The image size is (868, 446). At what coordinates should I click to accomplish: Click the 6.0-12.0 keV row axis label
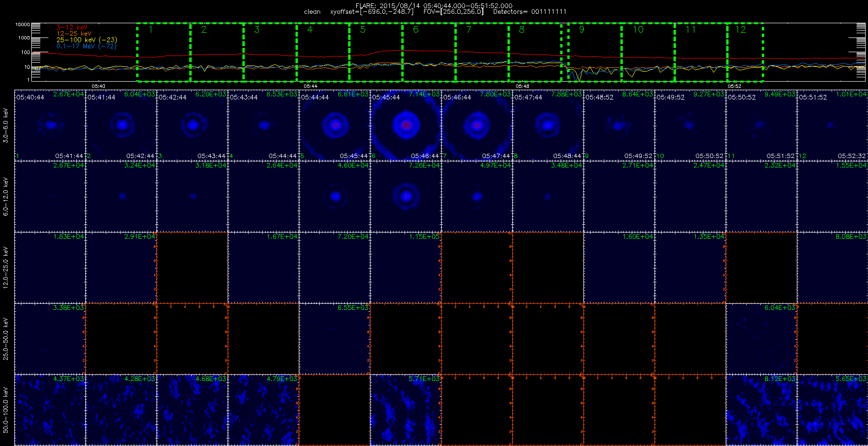[6, 196]
